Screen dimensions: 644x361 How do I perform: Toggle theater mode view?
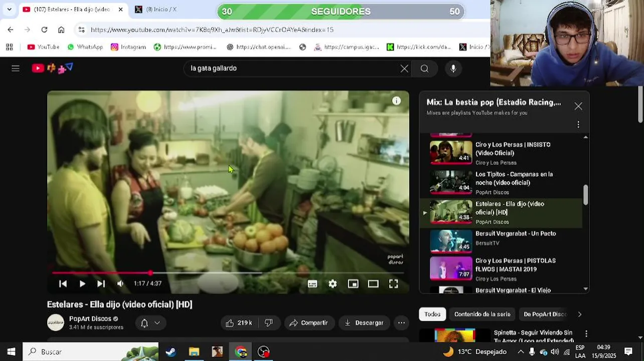click(373, 284)
